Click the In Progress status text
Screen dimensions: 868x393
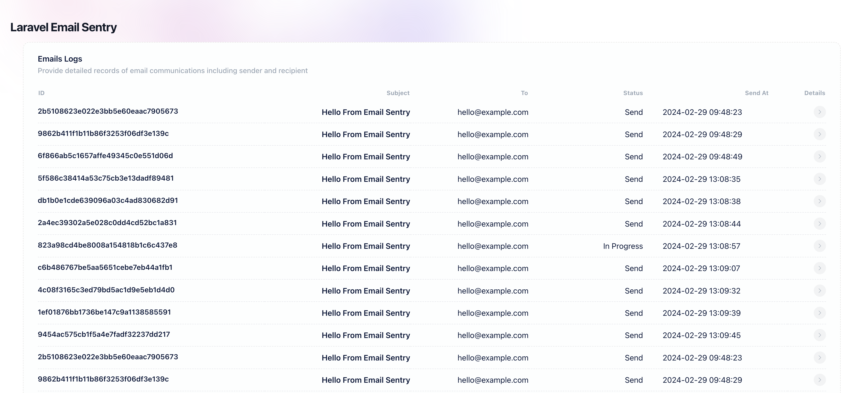623,246
